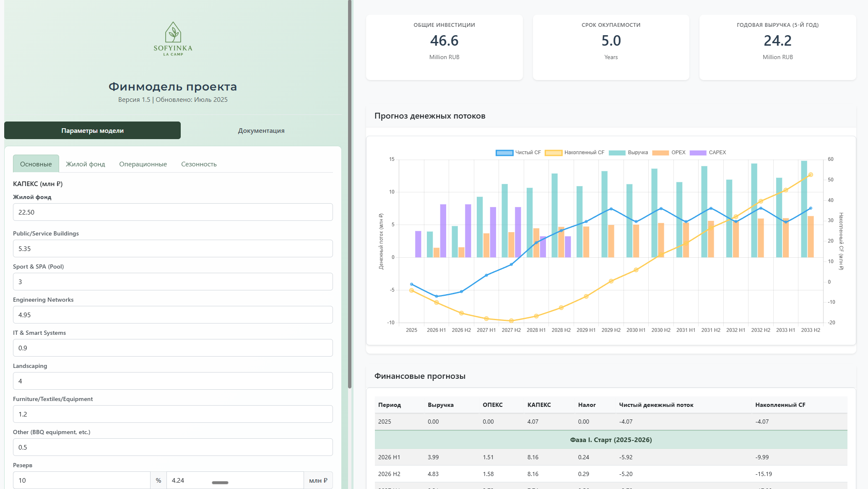Toggle Чистый CF legend swatch in chart
The image size is (868, 489).
click(504, 153)
